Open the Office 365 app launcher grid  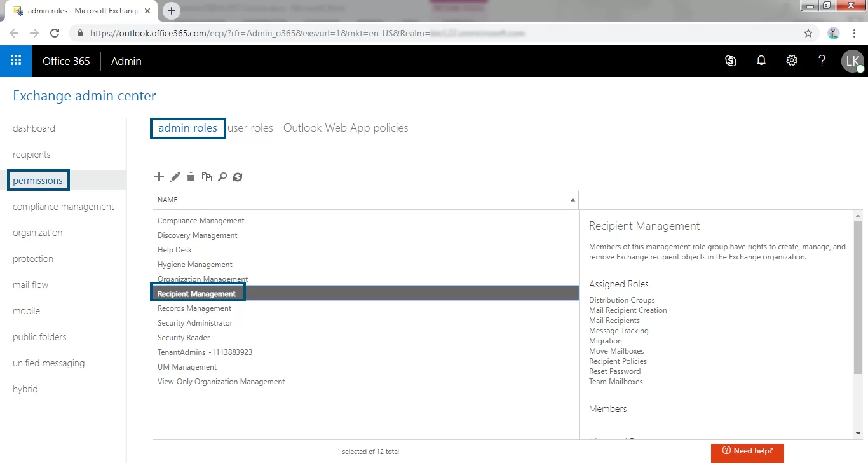pyautogui.click(x=16, y=61)
